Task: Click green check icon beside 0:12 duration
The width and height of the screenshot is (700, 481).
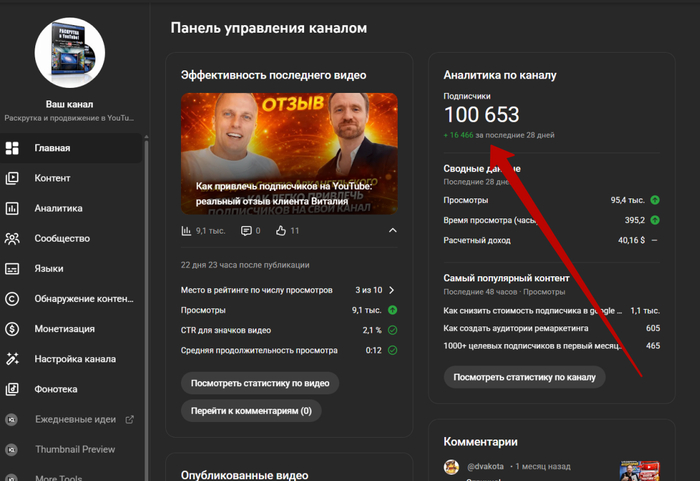Action: (392, 350)
